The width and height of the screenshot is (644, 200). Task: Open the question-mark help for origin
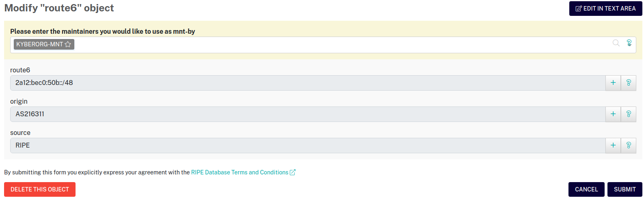[629, 114]
